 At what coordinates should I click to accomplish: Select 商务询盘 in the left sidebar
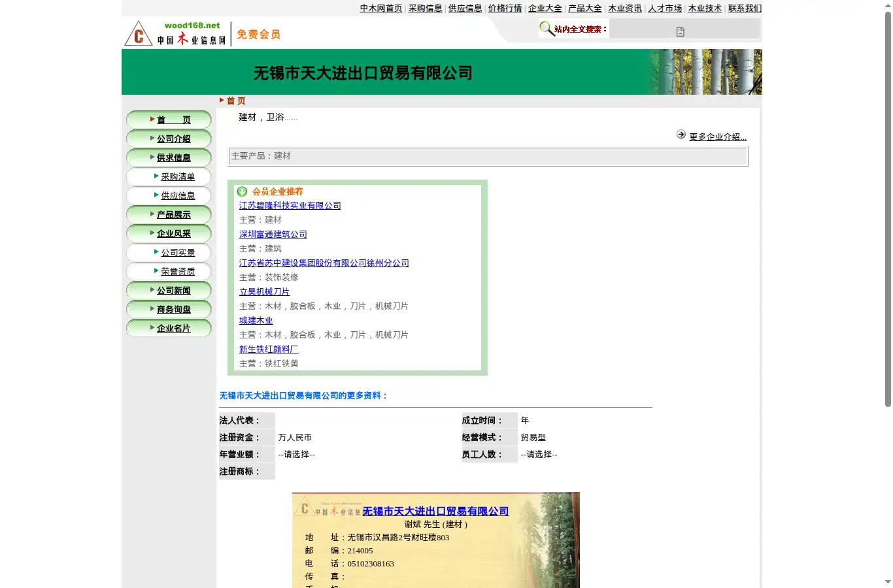pos(174,310)
